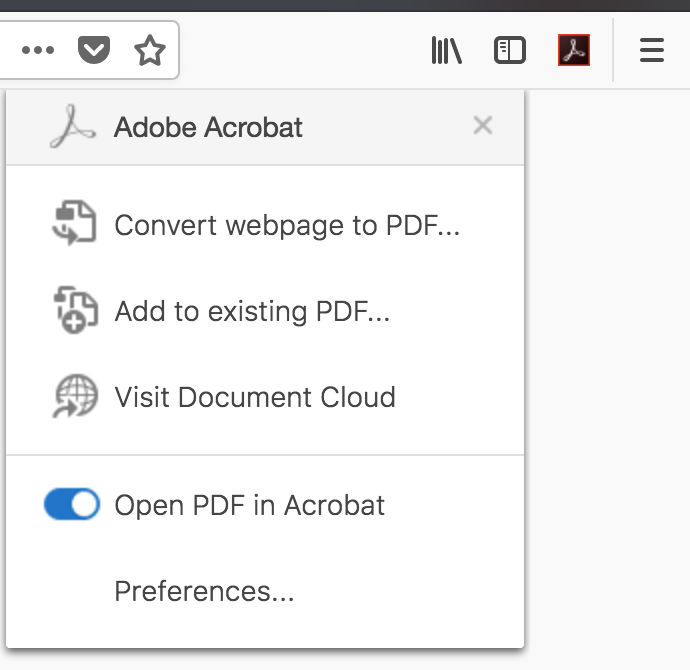
Task: Click the Open PDF in Acrobat label
Action: [250, 505]
